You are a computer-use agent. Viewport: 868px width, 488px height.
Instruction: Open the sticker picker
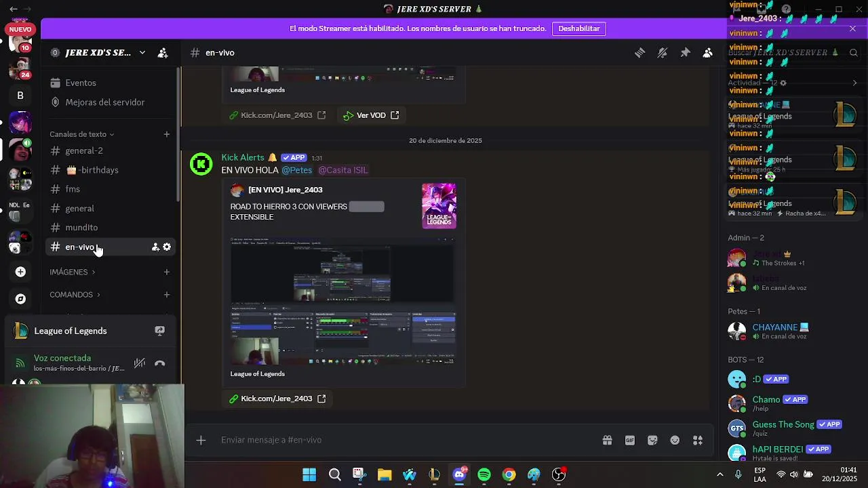point(652,441)
